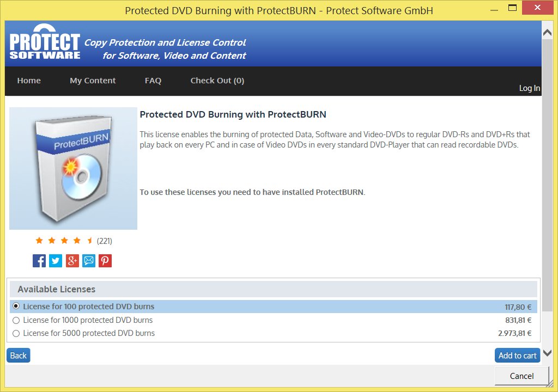Image resolution: width=558 pixels, height=392 pixels.
Task: Maximize the ProtectBURN window
Action: (512, 8)
